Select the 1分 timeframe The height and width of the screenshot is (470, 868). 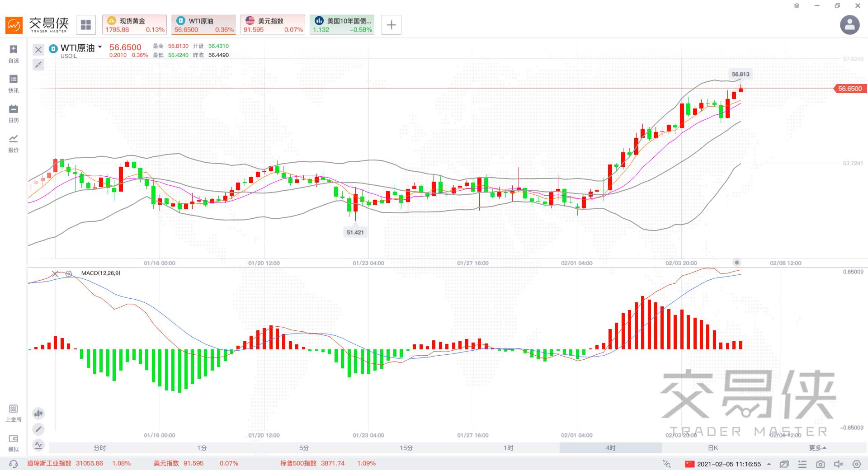[x=202, y=448]
